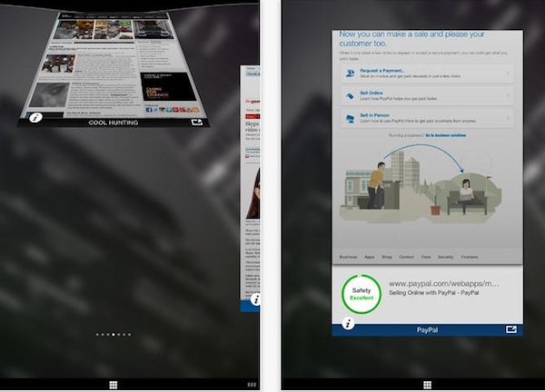The height and width of the screenshot is (392, 545).
Task: Tap the PayPal title in the blue bar
Action: [427, 330]
